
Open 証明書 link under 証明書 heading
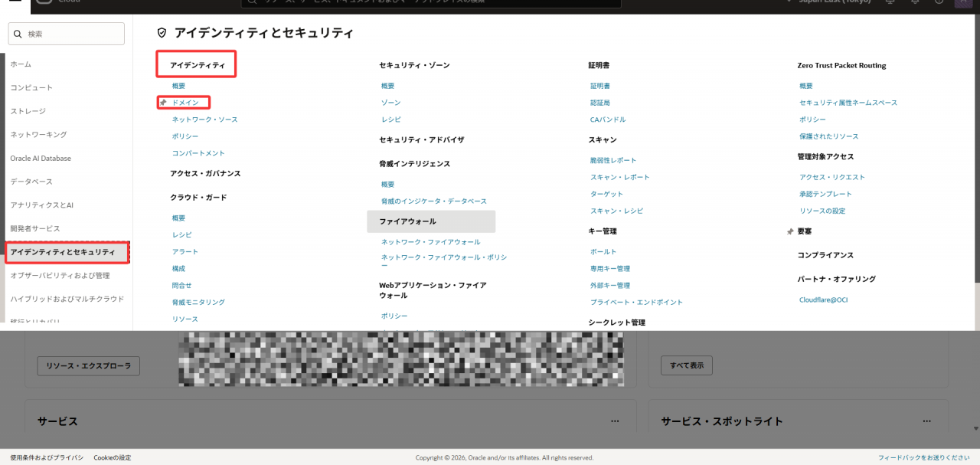[600, 86]
